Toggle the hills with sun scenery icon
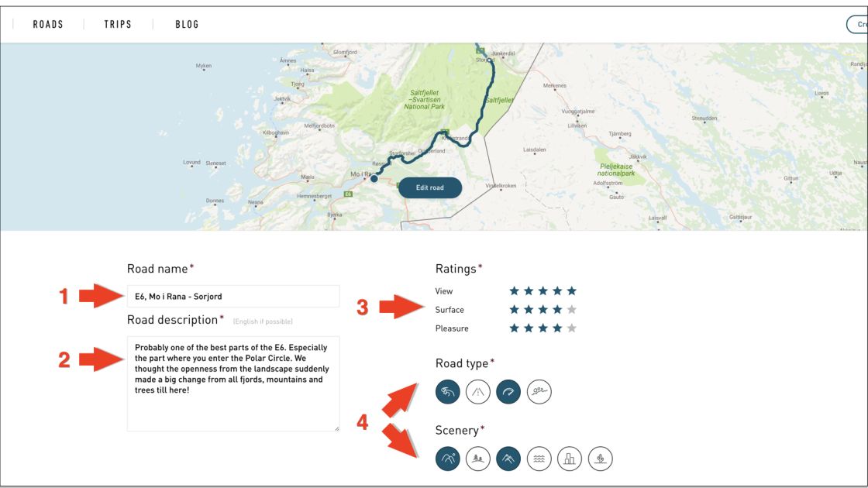 point(447,459)
